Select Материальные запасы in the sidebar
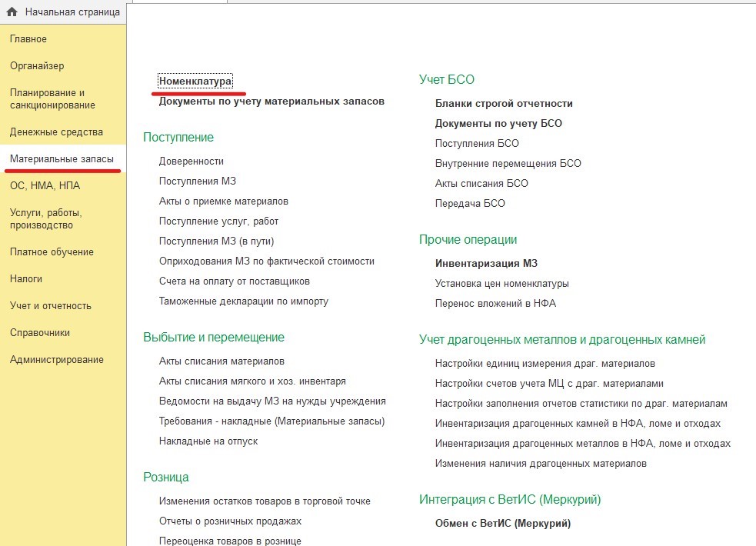The height and width of the screenshot is (546, 756). 62,159
